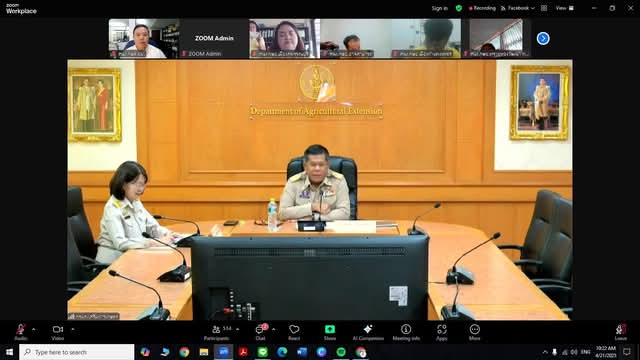Show next participant thumbnails arrow
The width and height of the screenshot is (640, 360).
(543, 38)
